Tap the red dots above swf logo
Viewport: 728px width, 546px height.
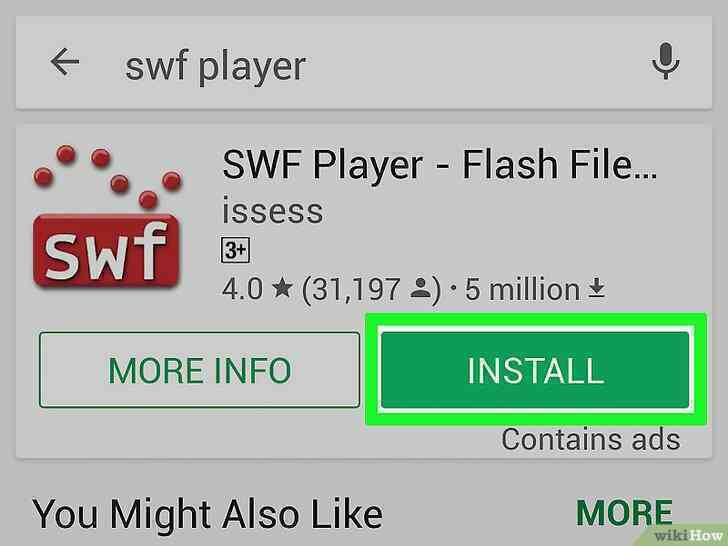(x=108, y=176)
